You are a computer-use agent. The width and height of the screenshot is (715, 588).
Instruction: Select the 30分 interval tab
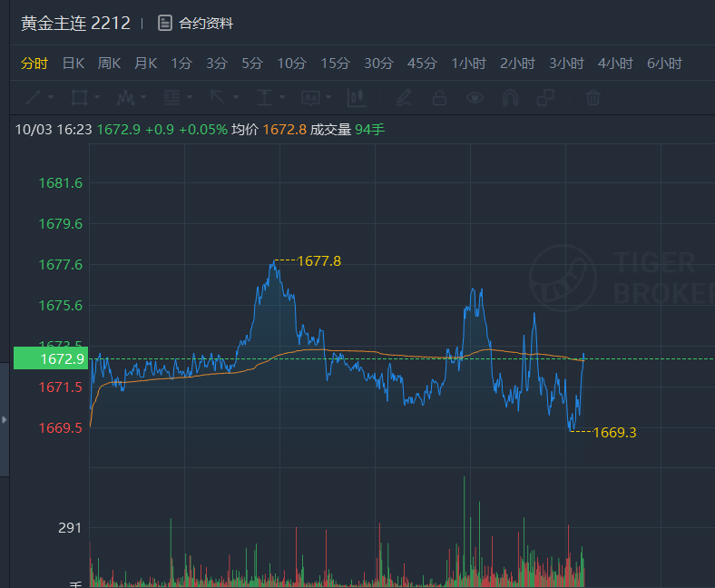[x=378, y=63]
